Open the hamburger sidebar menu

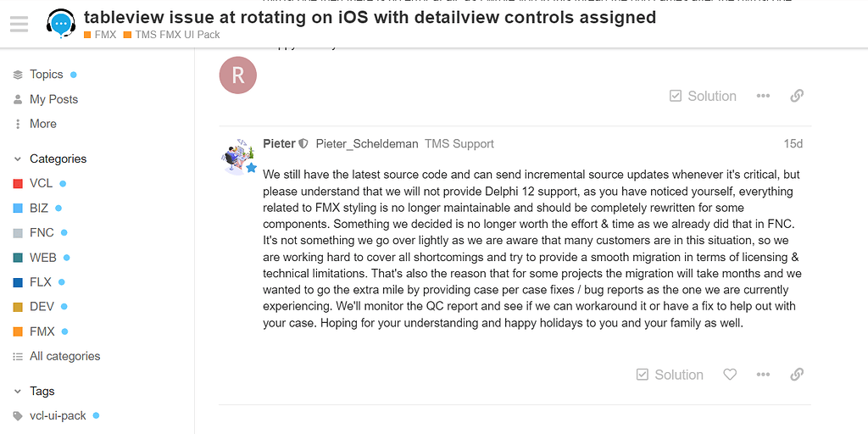[19, 24]
